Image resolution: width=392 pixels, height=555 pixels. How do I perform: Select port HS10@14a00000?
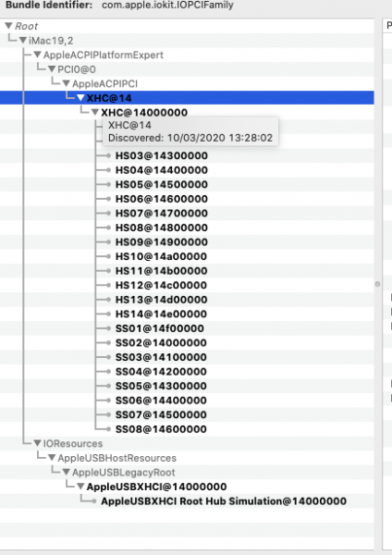(x=161, y=256)
